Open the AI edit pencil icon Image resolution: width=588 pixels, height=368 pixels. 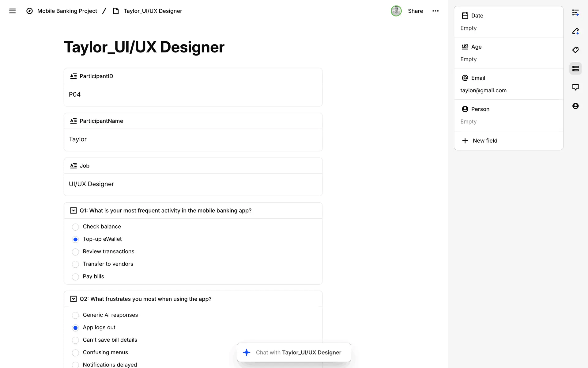point(575,31)
